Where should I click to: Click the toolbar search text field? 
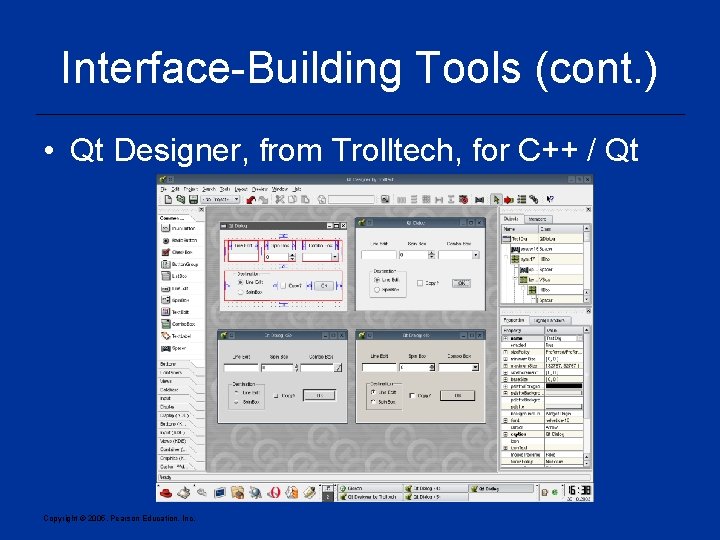[x=351, y=199]
